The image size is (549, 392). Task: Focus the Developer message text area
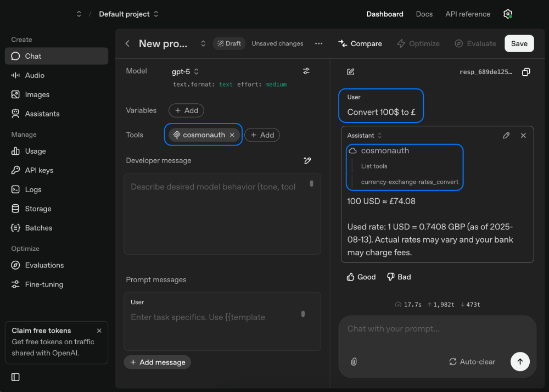coord(222,214)
